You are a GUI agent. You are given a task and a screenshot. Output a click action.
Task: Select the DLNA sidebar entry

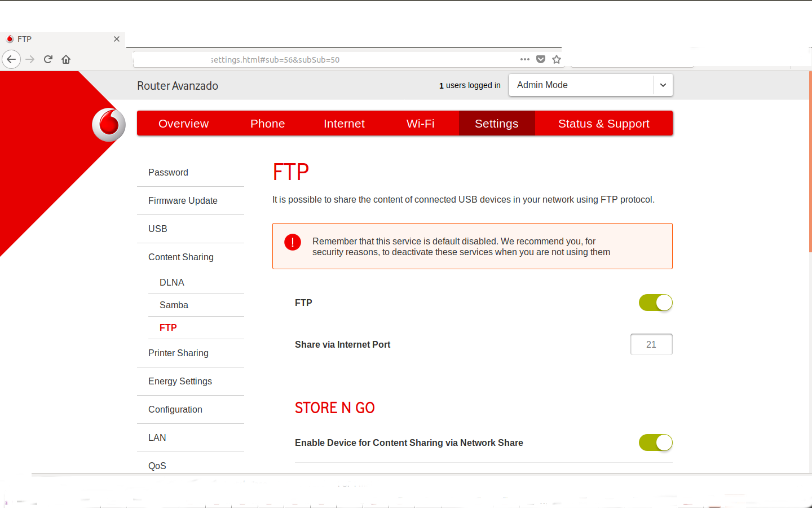(171, 282)
